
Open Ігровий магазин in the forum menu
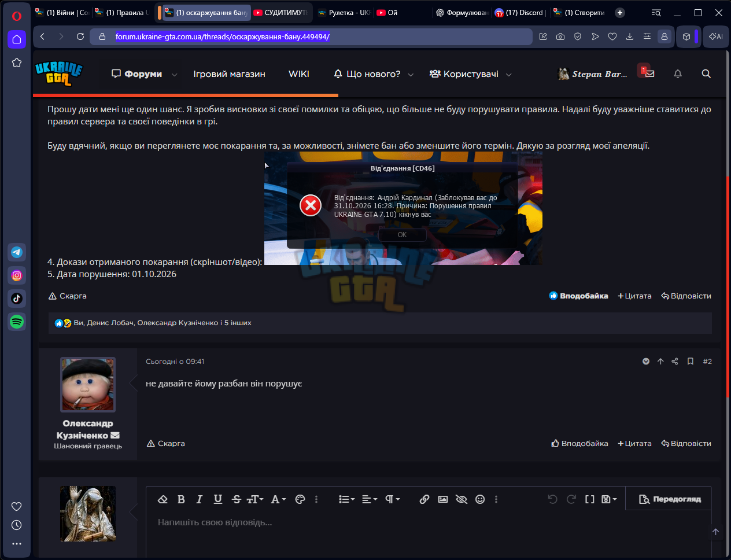click(230, 74)
